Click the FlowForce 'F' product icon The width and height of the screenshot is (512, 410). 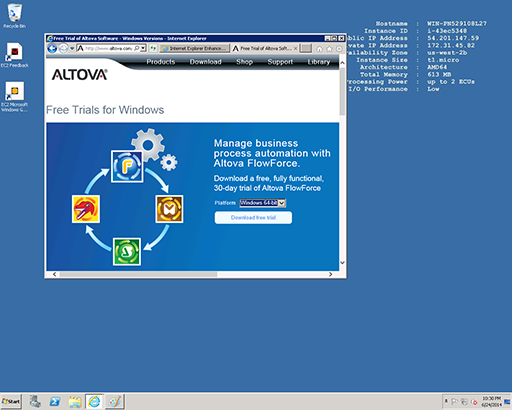(127, 166)
